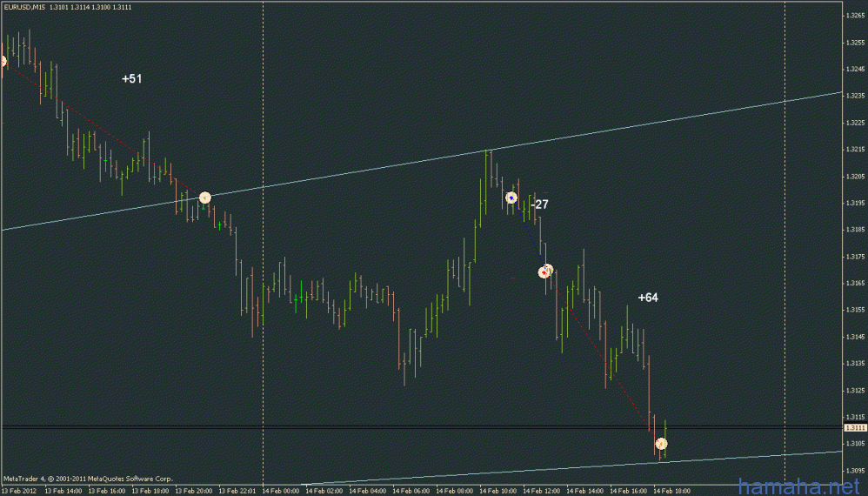Viewport: 868px width, 496px height.
Task: Select the red-dot trade marker below -27
Action: pyautogui.click(x=546, y=271)
